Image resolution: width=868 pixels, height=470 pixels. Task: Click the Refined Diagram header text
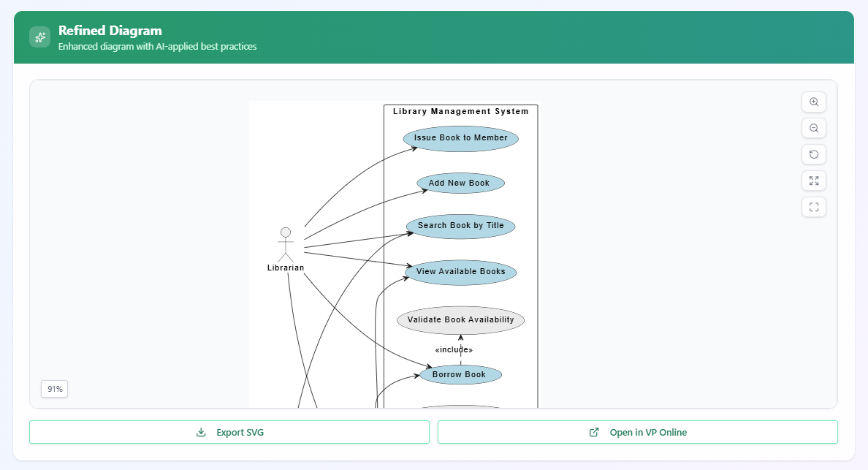[110, 31]
